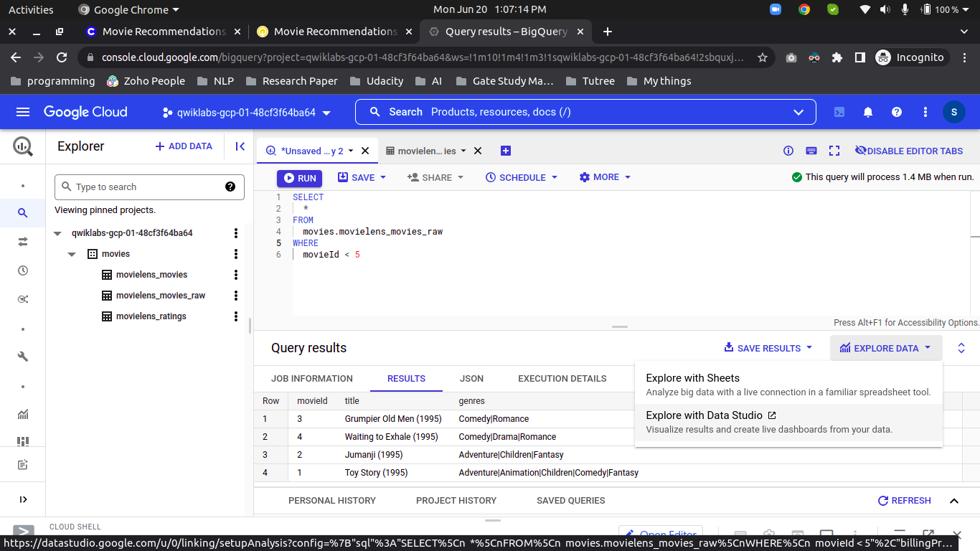Collapse the Explorer panel
980x551 pixels.
pyautogui.click(x=240, y=146)
